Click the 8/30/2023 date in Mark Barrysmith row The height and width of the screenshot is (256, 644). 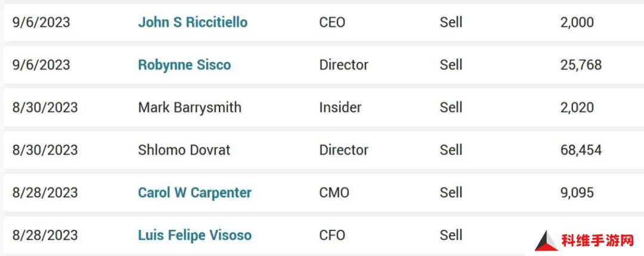point(45,107)
